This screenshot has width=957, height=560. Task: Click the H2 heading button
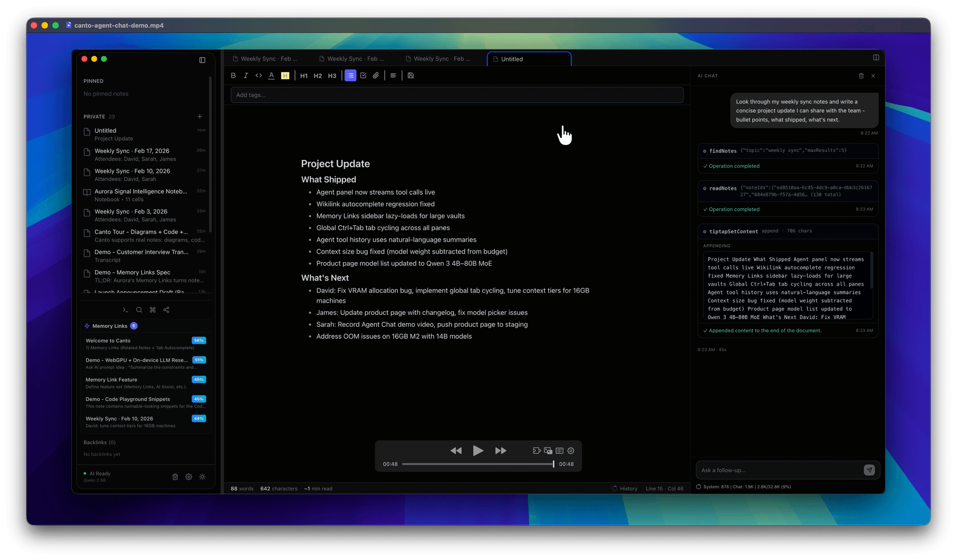(318, 76)
